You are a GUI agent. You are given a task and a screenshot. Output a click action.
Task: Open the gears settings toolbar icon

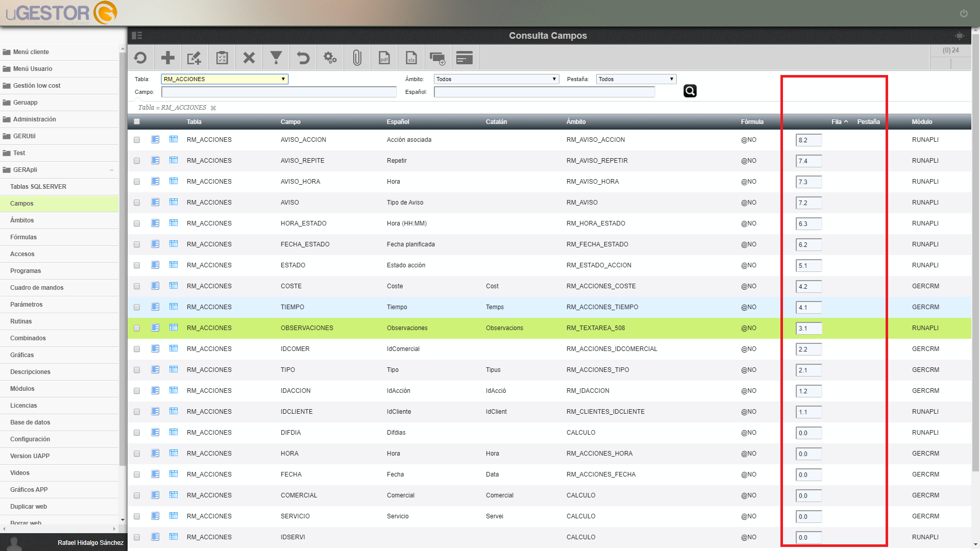pyautogui.click(x=330, y=58)
